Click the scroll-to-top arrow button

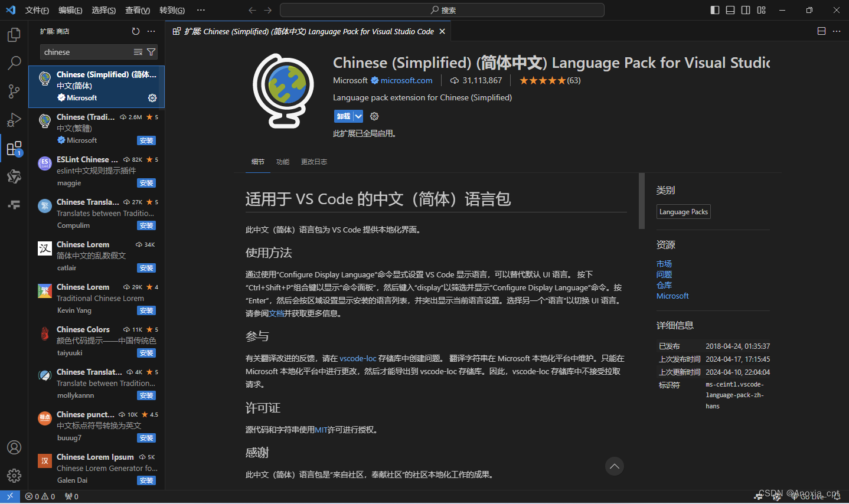click(614, 466)
